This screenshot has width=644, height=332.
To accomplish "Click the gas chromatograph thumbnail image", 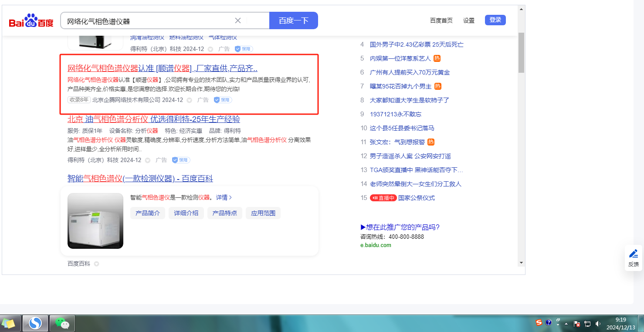I will point(95,221).
